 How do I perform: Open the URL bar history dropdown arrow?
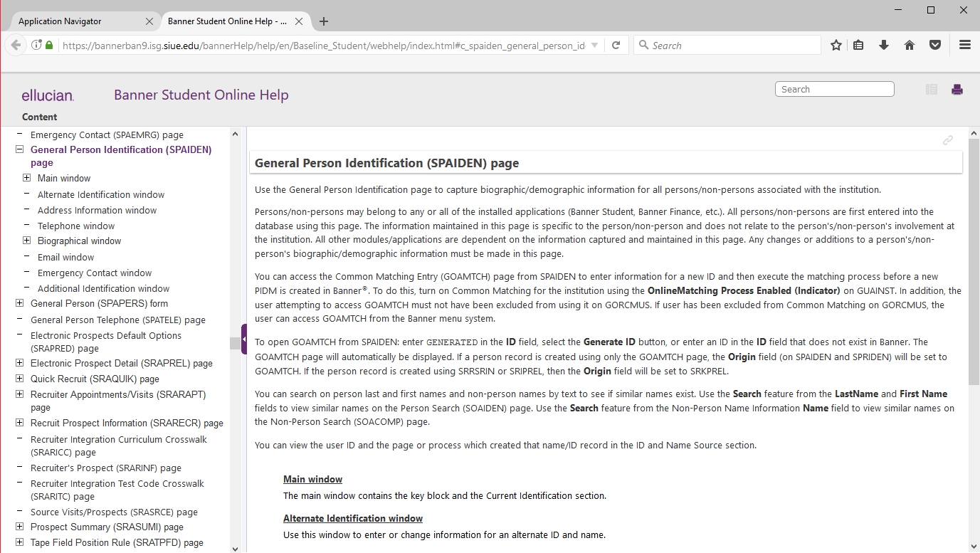click(x=595, y=46)
